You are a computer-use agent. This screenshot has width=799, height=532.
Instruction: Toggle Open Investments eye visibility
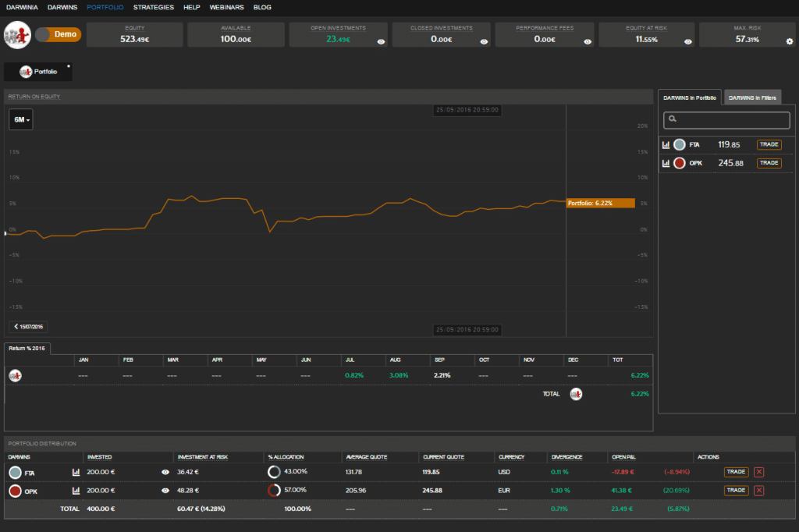click(x=381, y=41)
